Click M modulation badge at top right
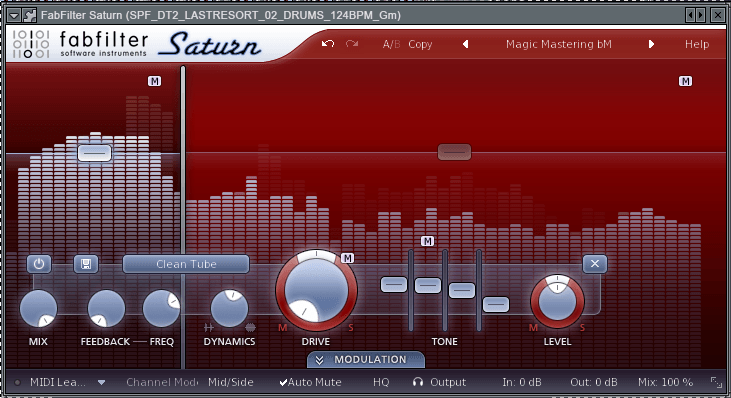731x398 pixels. (x=685, y=81)
